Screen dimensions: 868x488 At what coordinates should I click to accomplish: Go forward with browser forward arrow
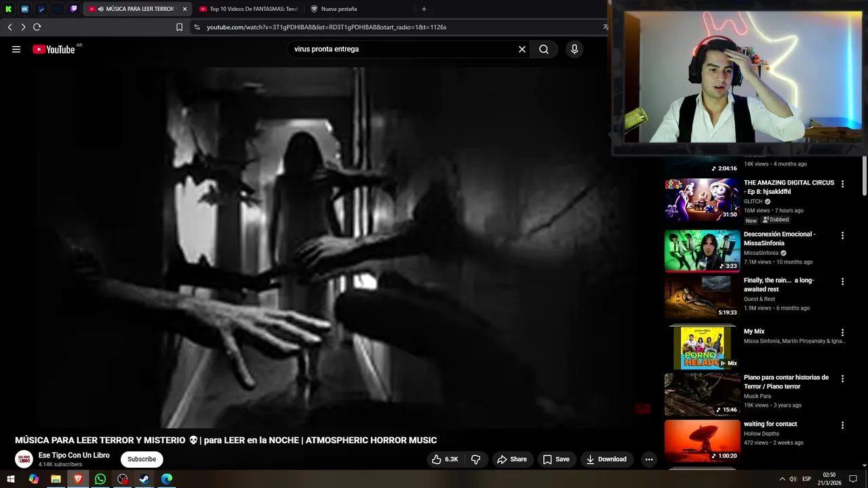point(23,27)
